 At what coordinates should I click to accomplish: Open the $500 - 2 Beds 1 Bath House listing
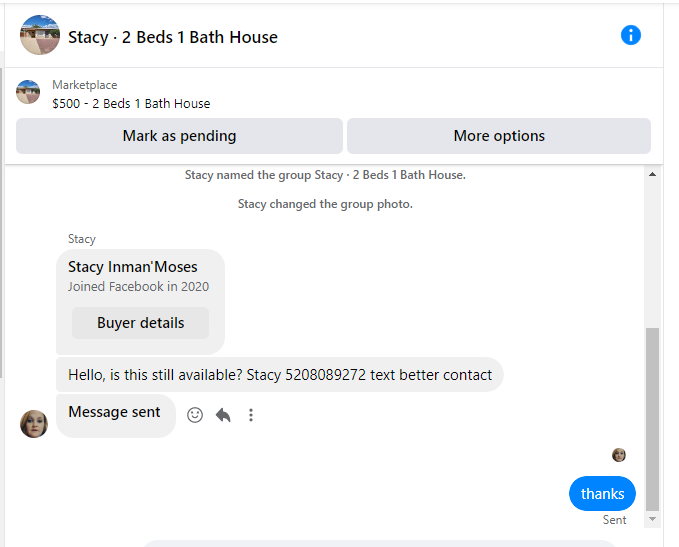click(x=131, y=104)
